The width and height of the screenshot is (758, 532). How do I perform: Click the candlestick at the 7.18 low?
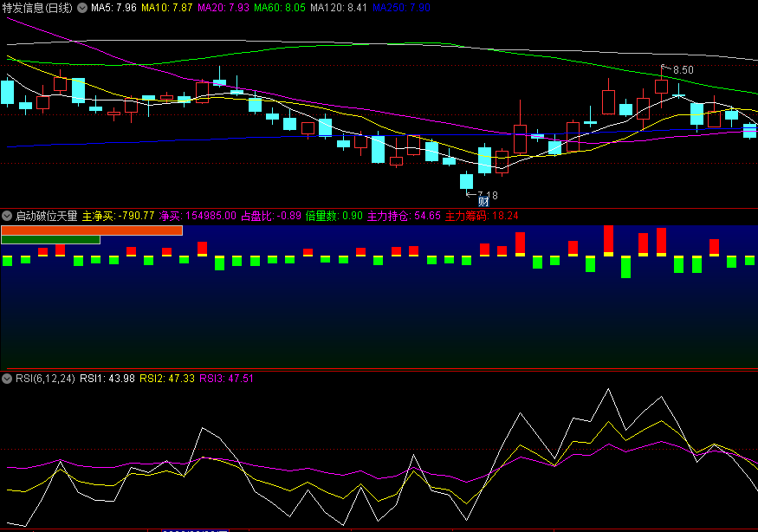coord(467,181)
